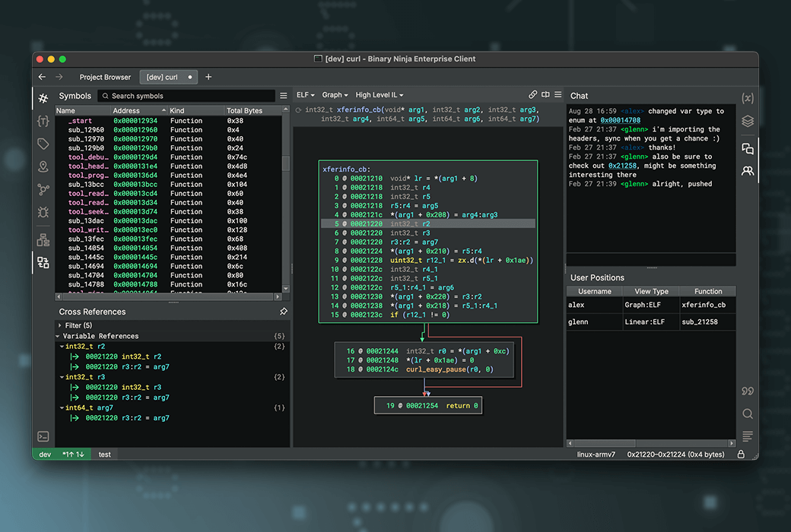This screenshot has width=791, height=532.
Task: Open the Chat bubbles icon in right sidebar
Action: (x=748, y=149)
